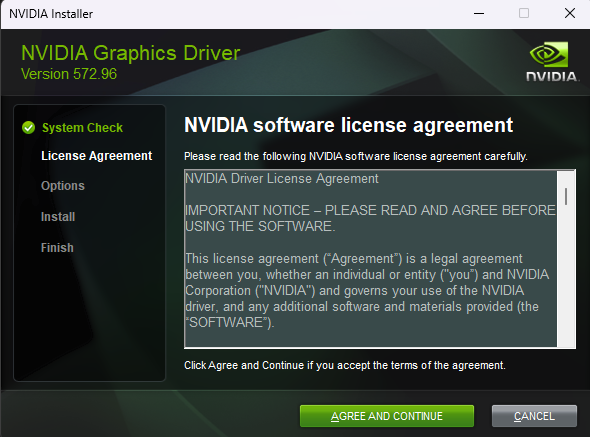Select the Install step in sidebar
This screenshot has height=437, width=590.
[58, 217]
